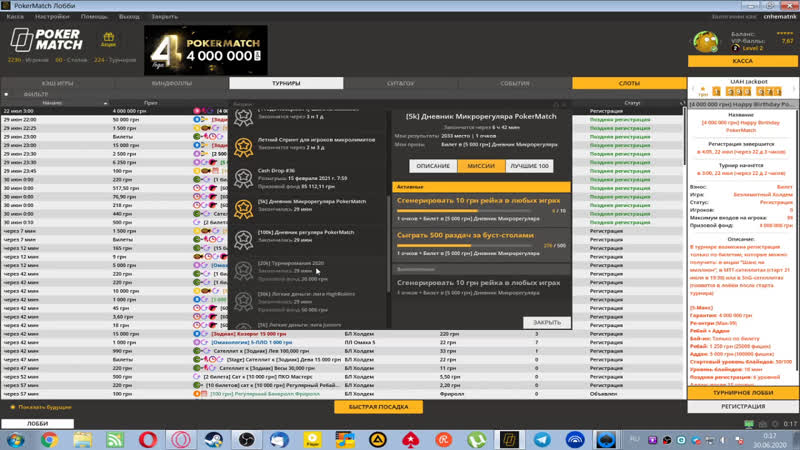This screenshot has height=450, width=800.
Task: Switch to the Ситагоу tab
Action: click(x=401, y=83)
